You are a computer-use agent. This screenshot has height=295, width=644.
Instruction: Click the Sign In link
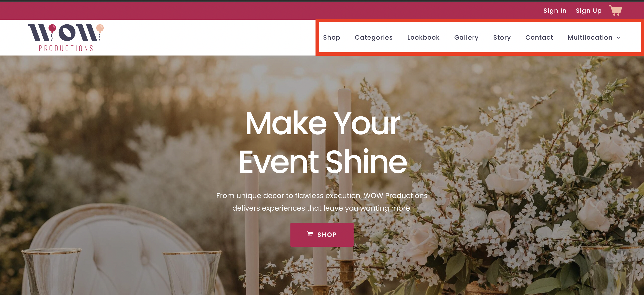click(555, 11)
